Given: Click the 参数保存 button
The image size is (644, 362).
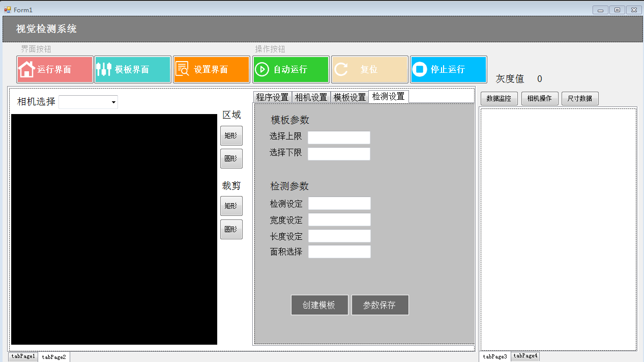Looking at the screenshot, I should point(380,305).
